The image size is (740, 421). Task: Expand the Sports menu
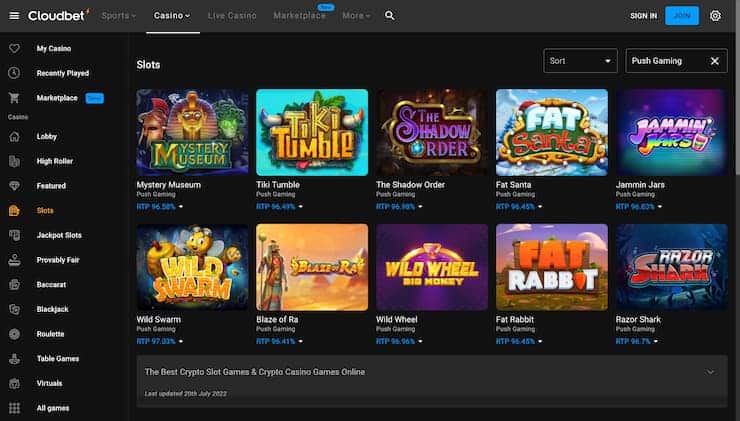click(x=118, y=16)
